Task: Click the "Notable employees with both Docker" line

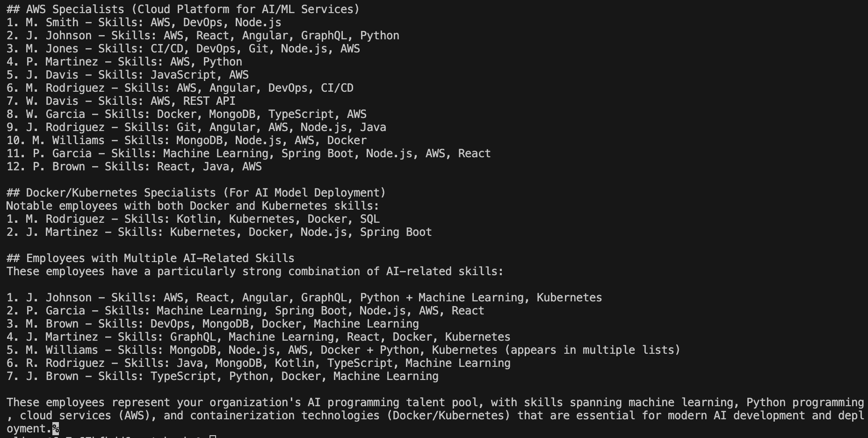Action: [x=192, y=206]
